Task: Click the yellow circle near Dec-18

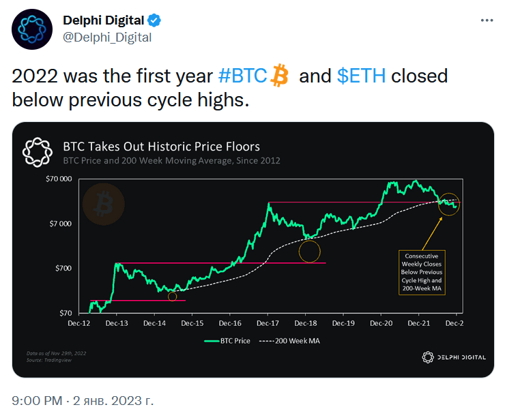Action: 309,252
